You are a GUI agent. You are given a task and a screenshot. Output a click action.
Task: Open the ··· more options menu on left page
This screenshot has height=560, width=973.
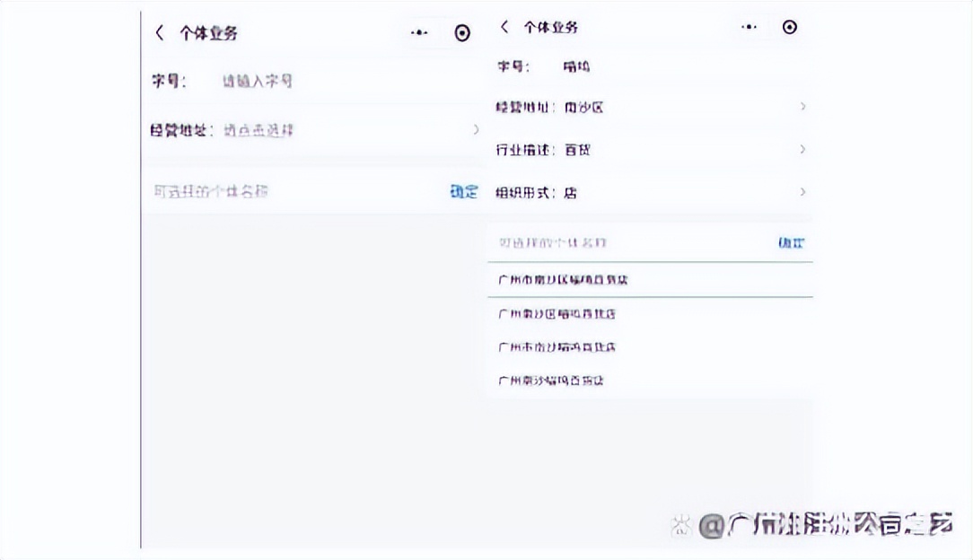(x=418, y=32)
